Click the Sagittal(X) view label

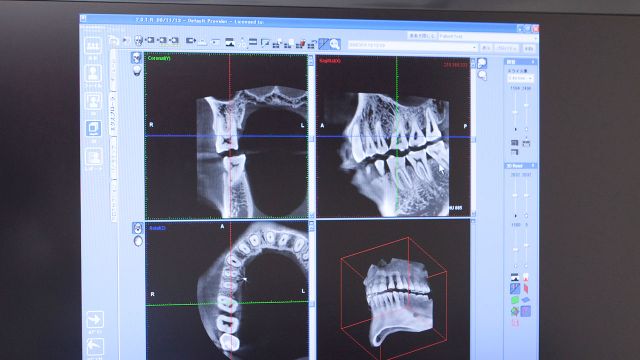point(330,61)
